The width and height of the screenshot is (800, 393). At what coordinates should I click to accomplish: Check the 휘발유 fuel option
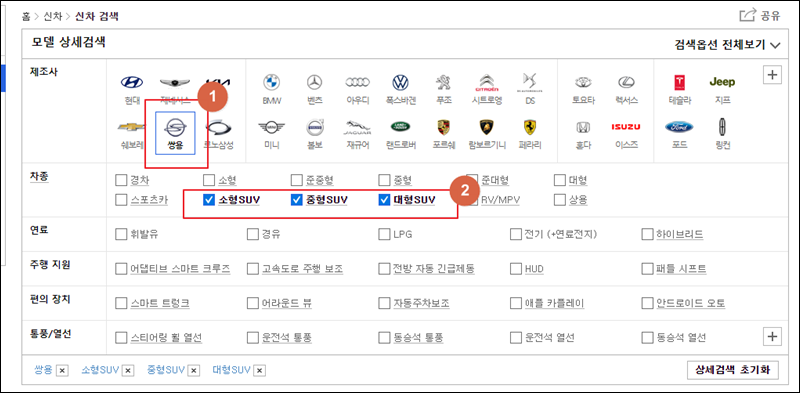tap(120, 234)
